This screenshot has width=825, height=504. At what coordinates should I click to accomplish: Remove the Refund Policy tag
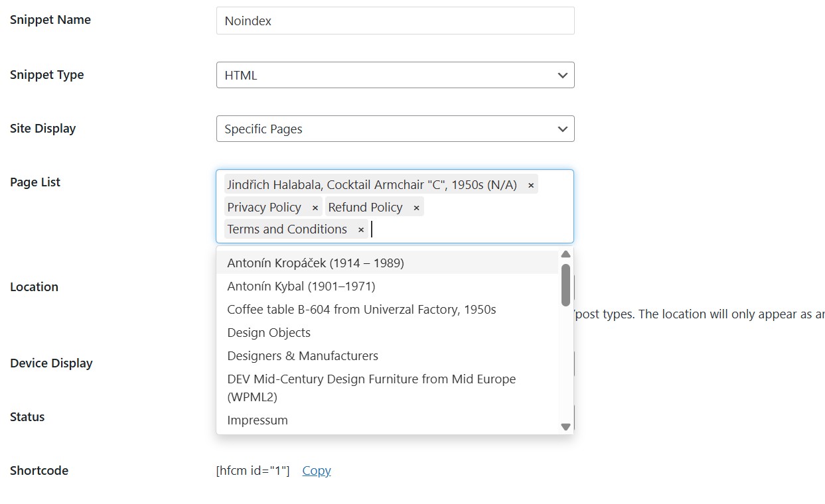click(416, 208)
